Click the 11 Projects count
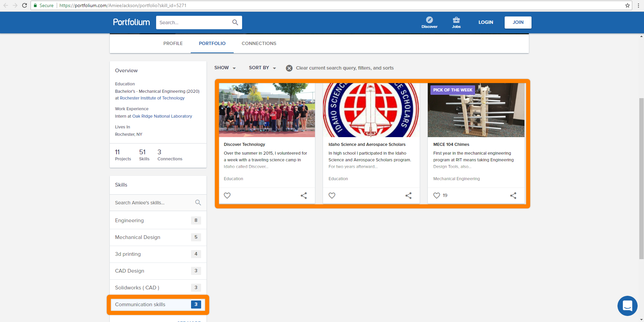644x322 pixels. [x=123, y=155]
